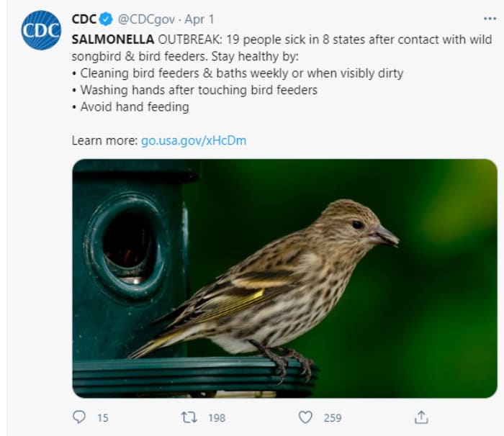The height and width of the screenshot is (436, 504).
Task: Click the bold SALMONELLA word
Action: coord(113,40)
